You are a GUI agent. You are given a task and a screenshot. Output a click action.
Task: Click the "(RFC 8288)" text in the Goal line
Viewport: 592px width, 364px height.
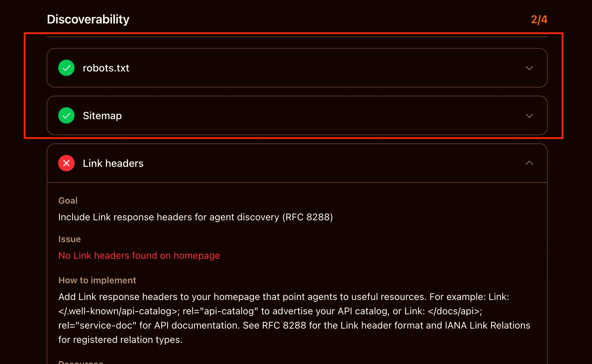tap(307, 217)
